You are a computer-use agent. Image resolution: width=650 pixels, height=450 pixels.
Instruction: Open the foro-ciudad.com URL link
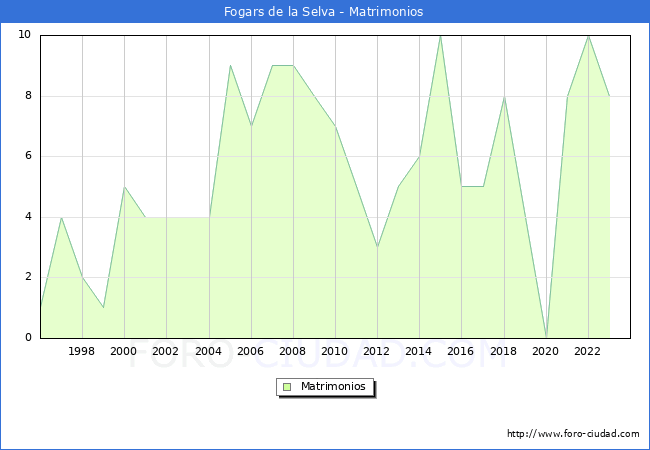point(573,434)
